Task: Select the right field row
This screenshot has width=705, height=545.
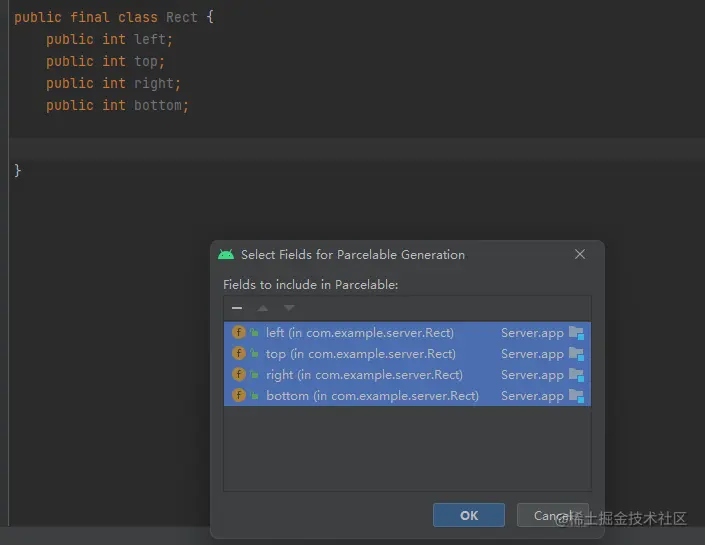Action: point(407,375)
